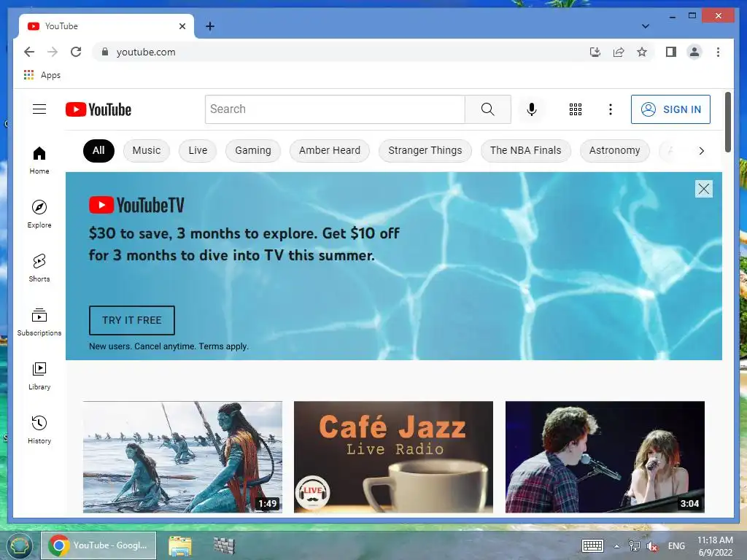Select the Stranger Things chip

tap(425, 150)
